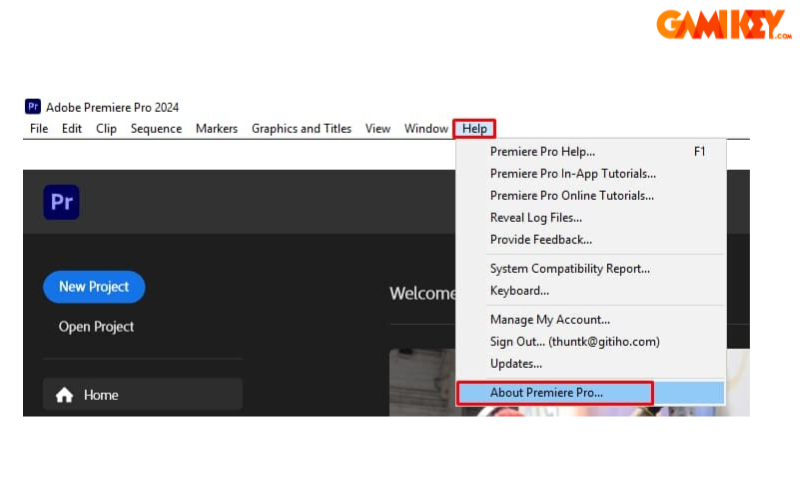
Task: Open the File menu
Action: [39, 129]
